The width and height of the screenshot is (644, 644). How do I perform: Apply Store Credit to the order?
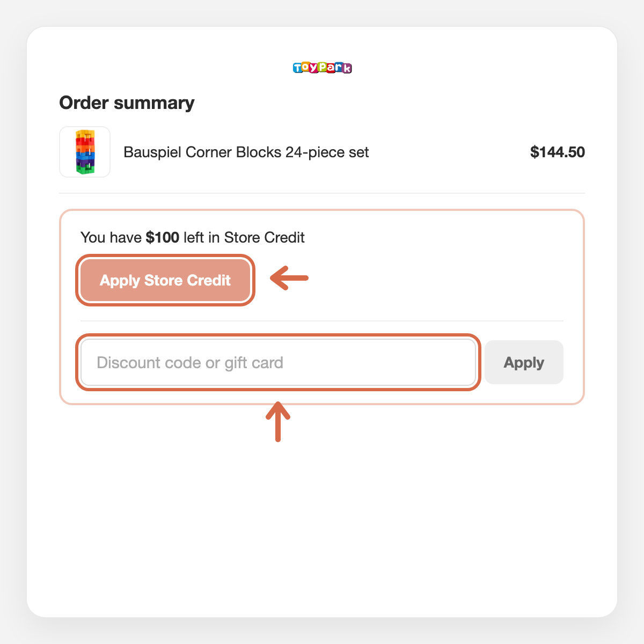(x=165, y=280)
